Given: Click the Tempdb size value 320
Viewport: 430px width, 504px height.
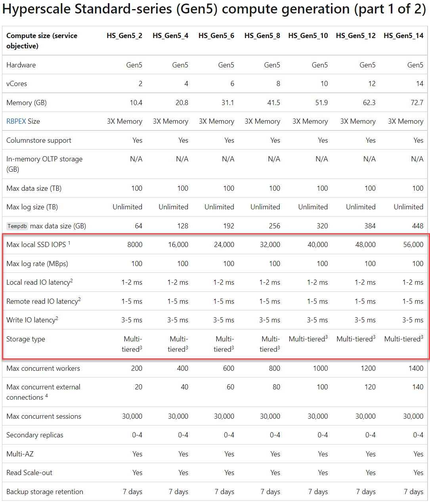Looking at the screenshot, I should click(x=322, y=226).
